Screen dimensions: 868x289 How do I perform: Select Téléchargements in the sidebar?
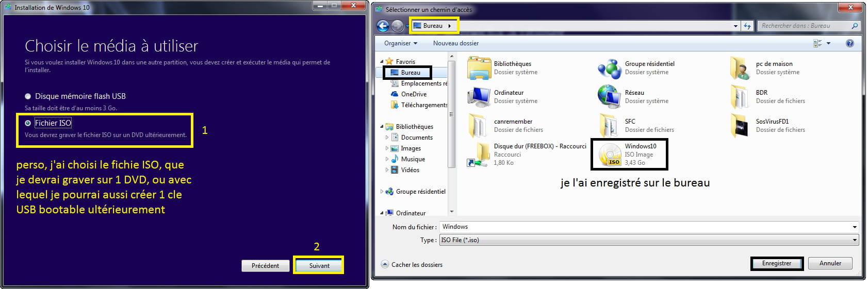[x=419, y=105]
